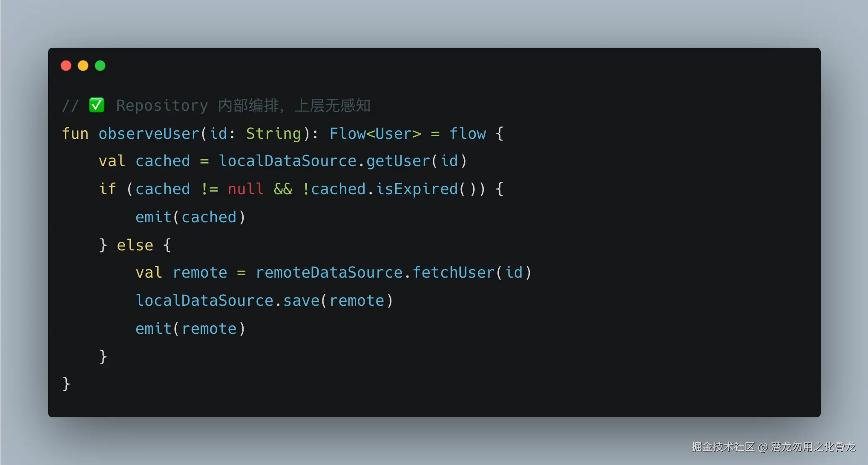
Task: Click the Flow<User> return type
Action: click(x=375, y=134)
